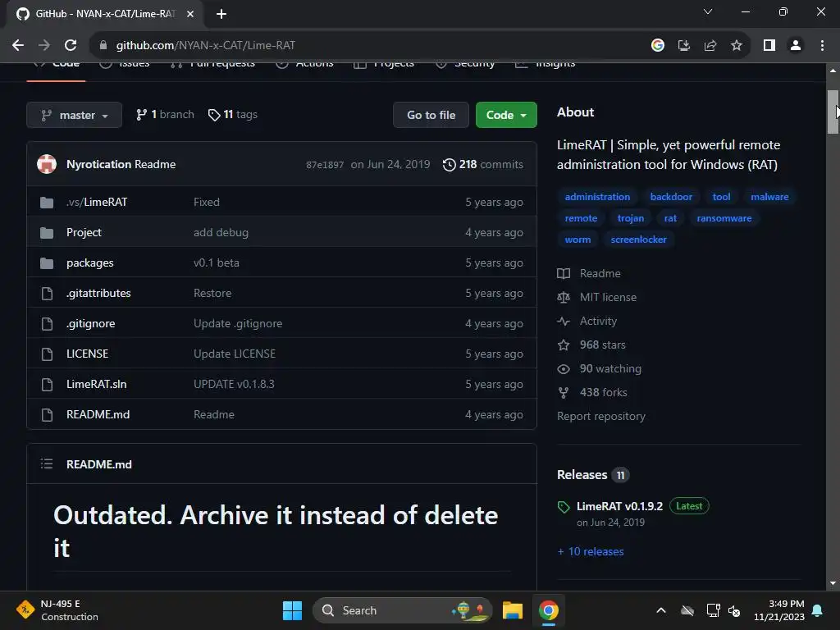840x630 pixels.
Task: Open the Activity link
Action: (587, 322)
